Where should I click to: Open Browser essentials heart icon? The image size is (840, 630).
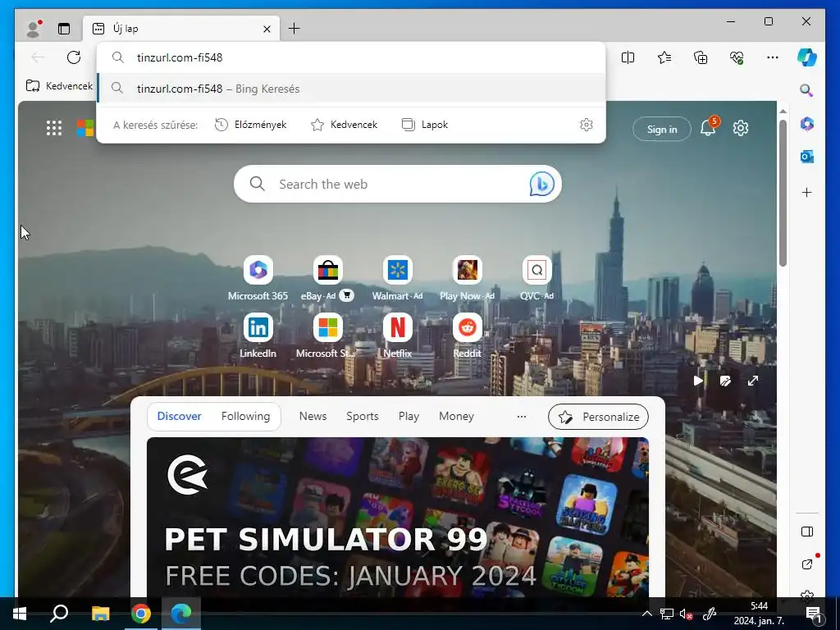tap(737, 57)
